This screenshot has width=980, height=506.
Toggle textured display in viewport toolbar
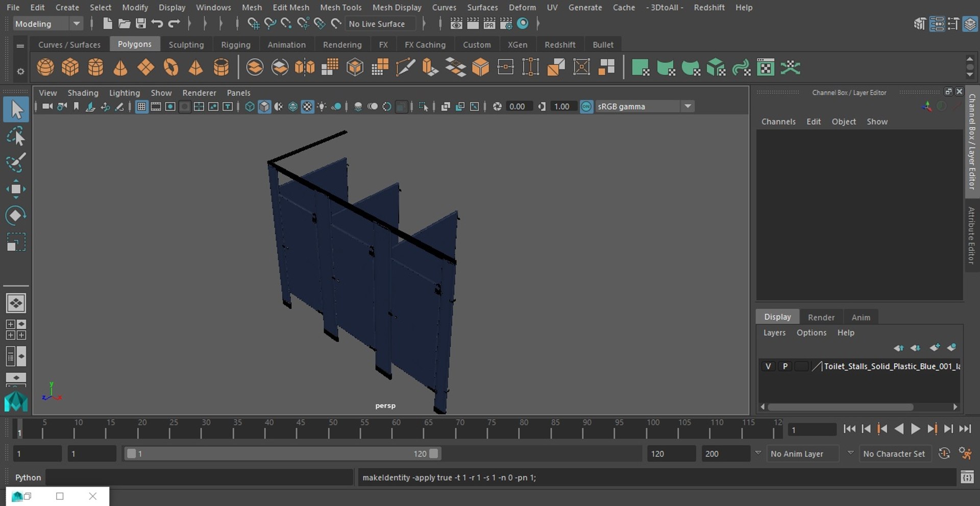click(x=307, y=106)
